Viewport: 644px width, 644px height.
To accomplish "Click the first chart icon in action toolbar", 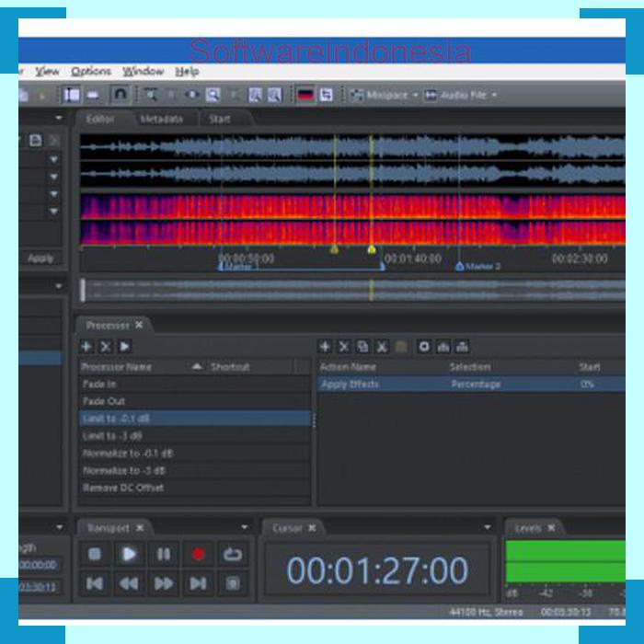I will click(443, 347).
